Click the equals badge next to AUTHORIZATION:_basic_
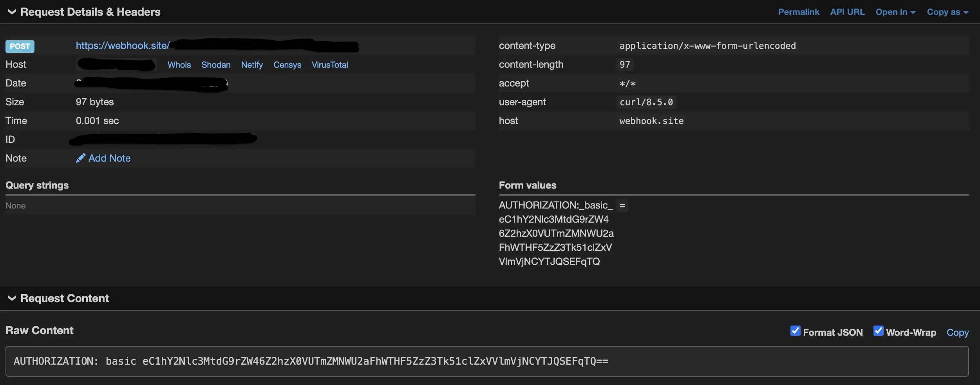Viewport: 980px width, 385px height. point(622,205)
